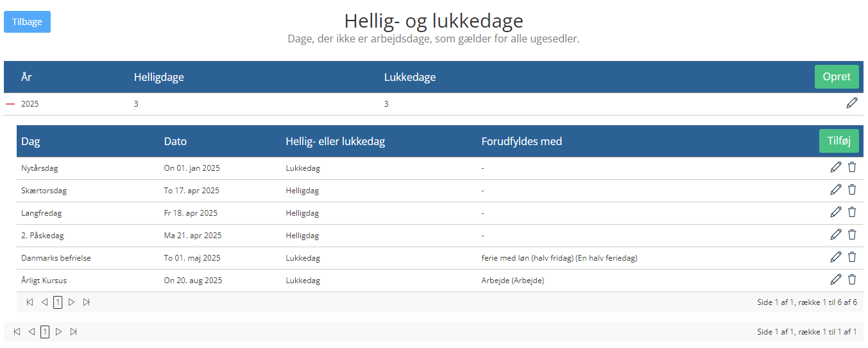Edit the Nytårsdag entry
This screenshot has height=348, width=868.
tap(835, 168)
